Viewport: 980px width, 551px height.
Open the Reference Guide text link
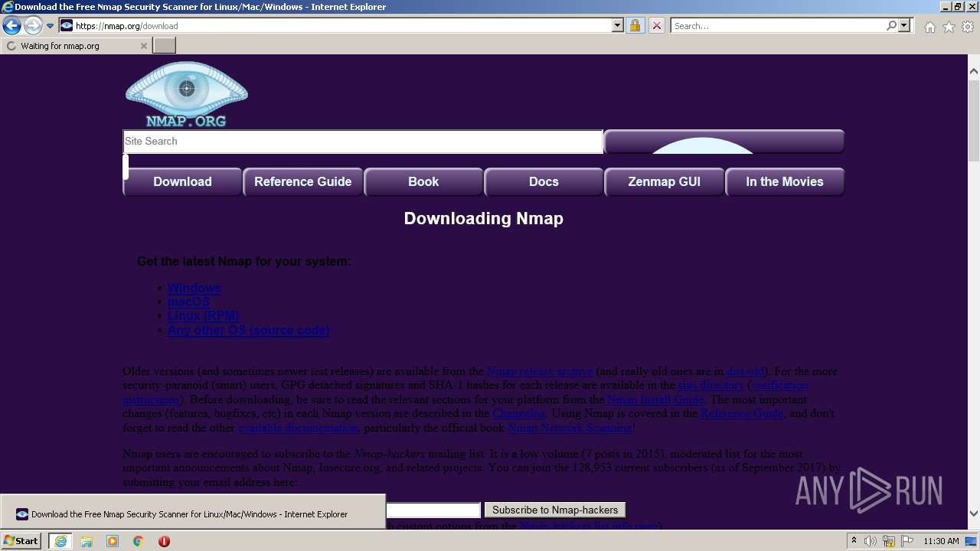click(742, 413)
